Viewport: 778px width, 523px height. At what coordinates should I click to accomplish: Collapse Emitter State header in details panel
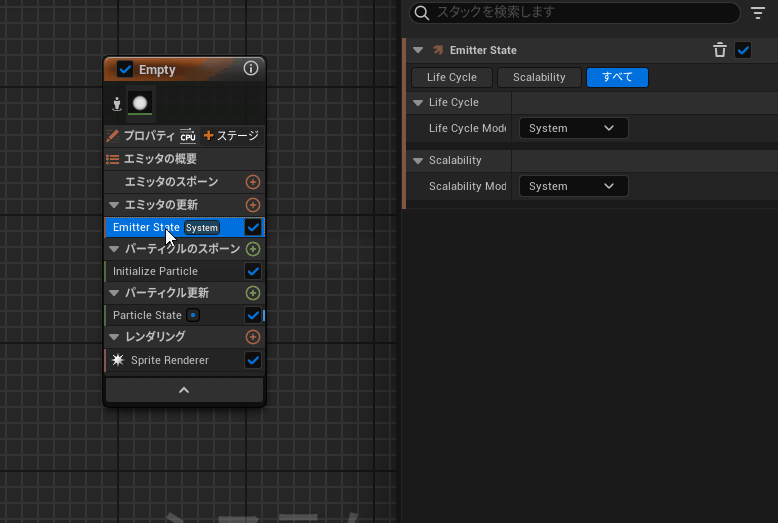(418, 50)
